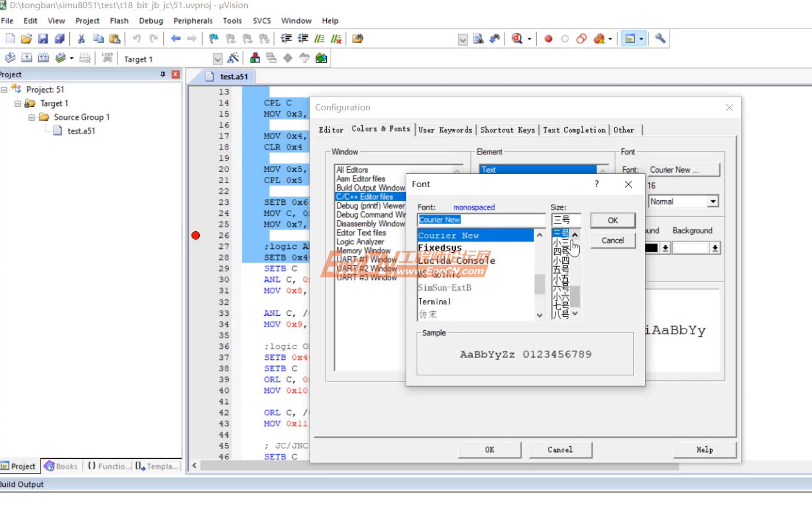The width and height of the screenshot is (812, 528).
Task: Open the Target 1 selection dropdown
Action: point(217,58)
